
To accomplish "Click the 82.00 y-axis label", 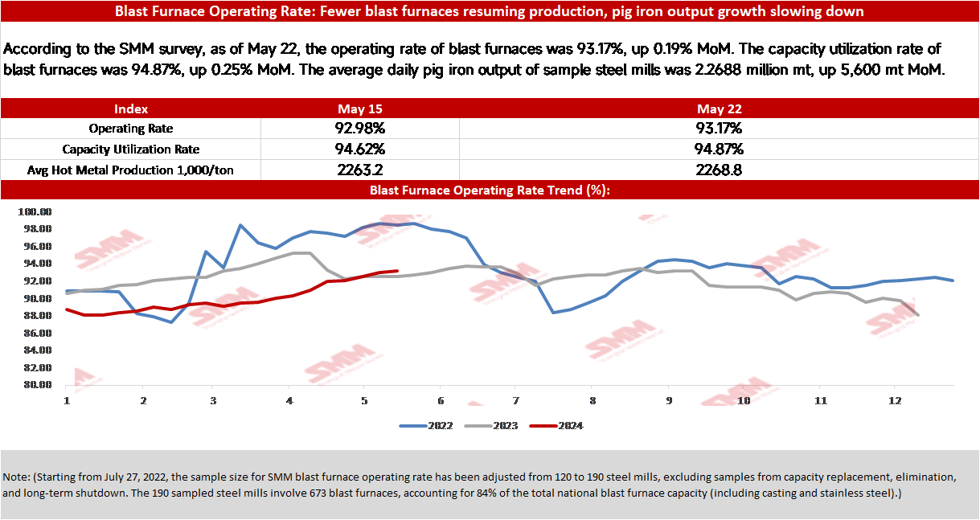I will 36,368.
